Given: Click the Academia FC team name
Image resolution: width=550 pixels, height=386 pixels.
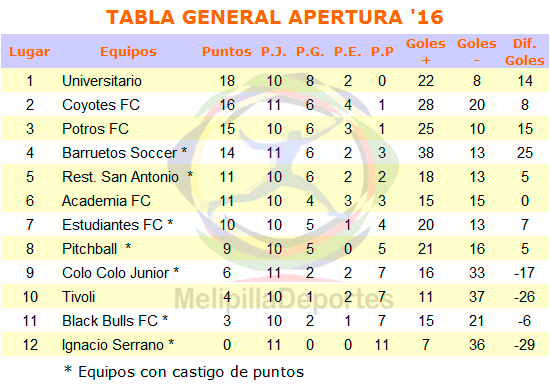Looking at the screenshot, I should click(106, 201).
